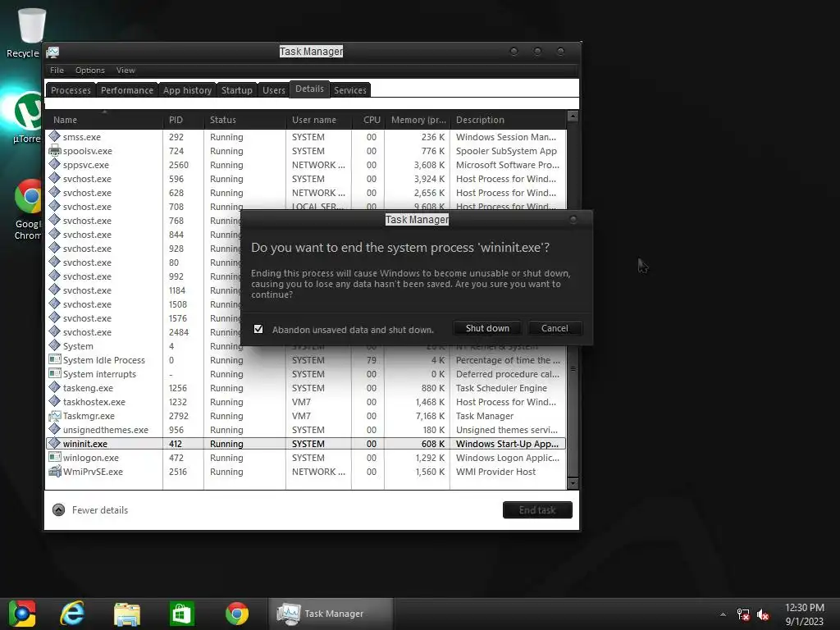This screenshot has width=840, height=630.
Task: Switch to the App history tab
Action: (187, 90)
